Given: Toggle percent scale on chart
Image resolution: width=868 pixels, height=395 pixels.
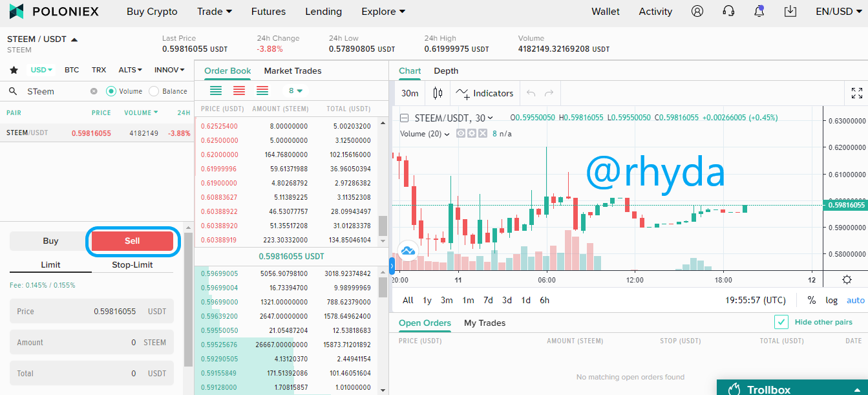Looking at the screenshot, I should [812, 300].
